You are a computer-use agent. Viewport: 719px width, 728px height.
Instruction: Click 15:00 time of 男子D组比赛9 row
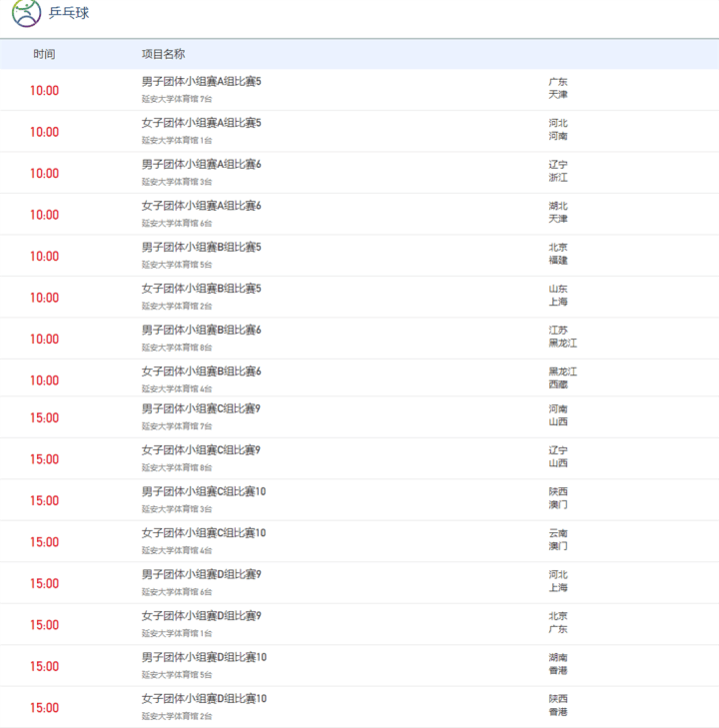tap(45, 583)
